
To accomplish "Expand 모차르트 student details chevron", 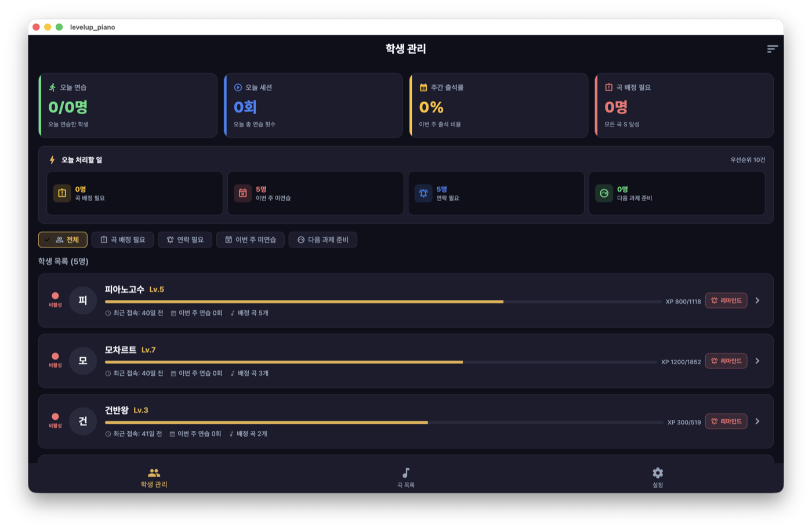I will tap(757, 361).
